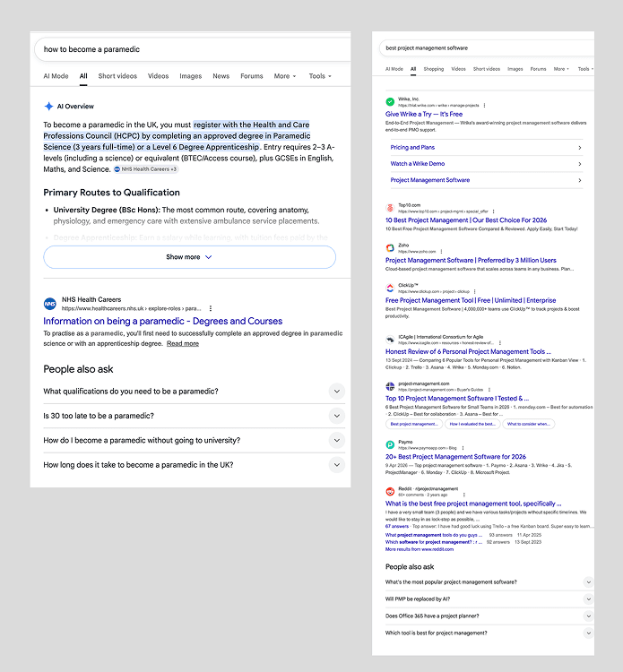The width and height of the screenshot is (623, 672).
Task: Open ClickUp 'Free Project Management Tool' link
Action: (471, 300)
